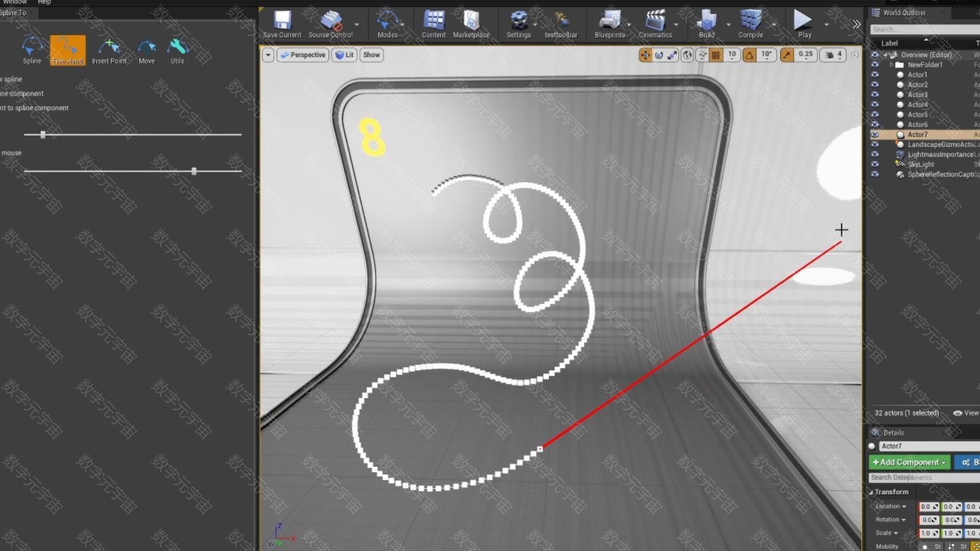Toggle grid snapping in viewport
The width and height of the screenshot is (980, 551).
tap(716, 55)
